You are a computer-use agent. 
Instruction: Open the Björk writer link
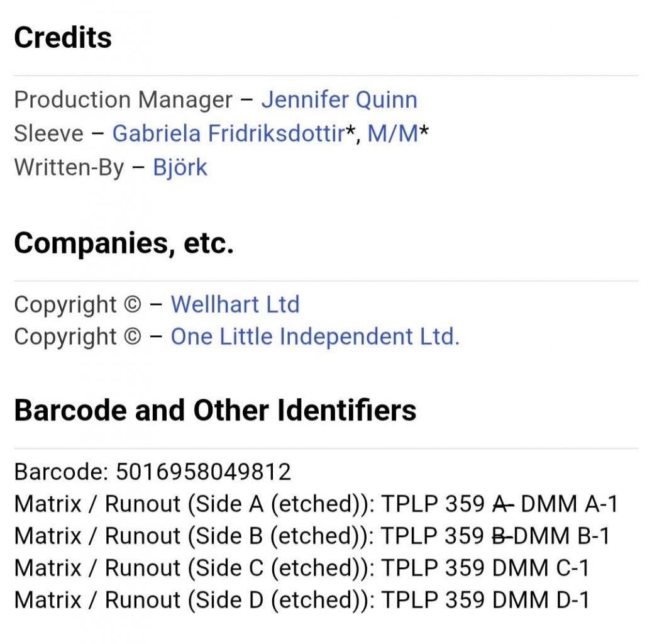180,168
